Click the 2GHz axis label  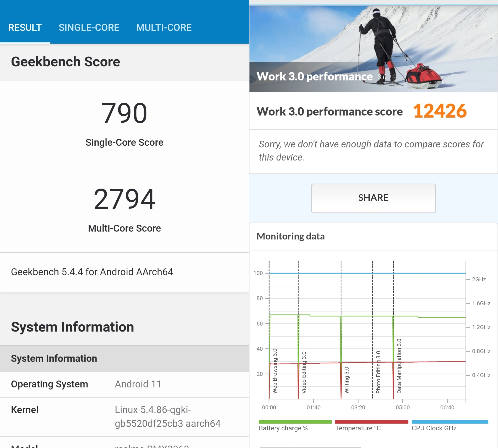click(x=479, y=279)
